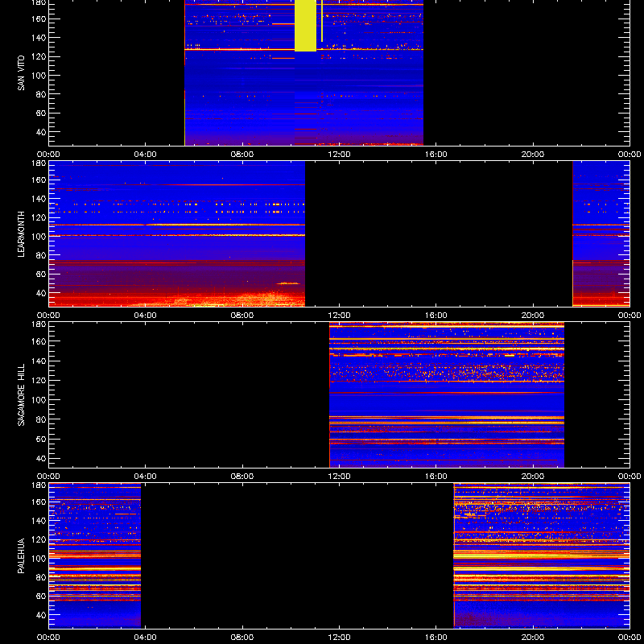Click the 20:00 time label under Learmonth plot

533,316
